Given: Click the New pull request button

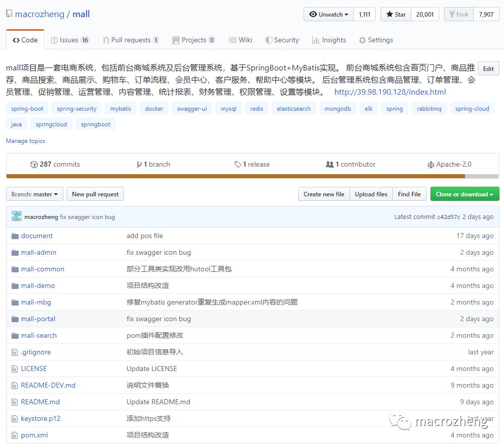Looking at the screenshot, I should coord(95,194).
